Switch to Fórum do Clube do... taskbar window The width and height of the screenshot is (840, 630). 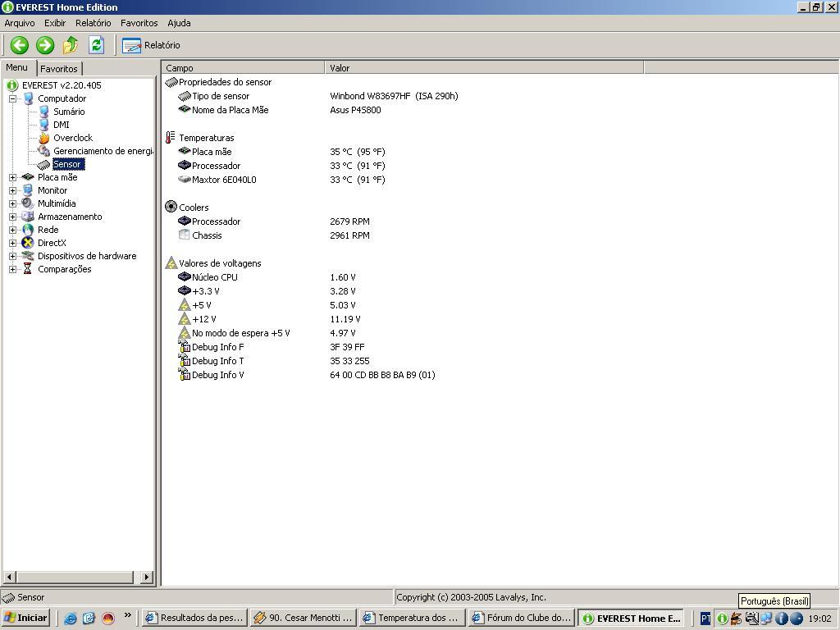522,618
